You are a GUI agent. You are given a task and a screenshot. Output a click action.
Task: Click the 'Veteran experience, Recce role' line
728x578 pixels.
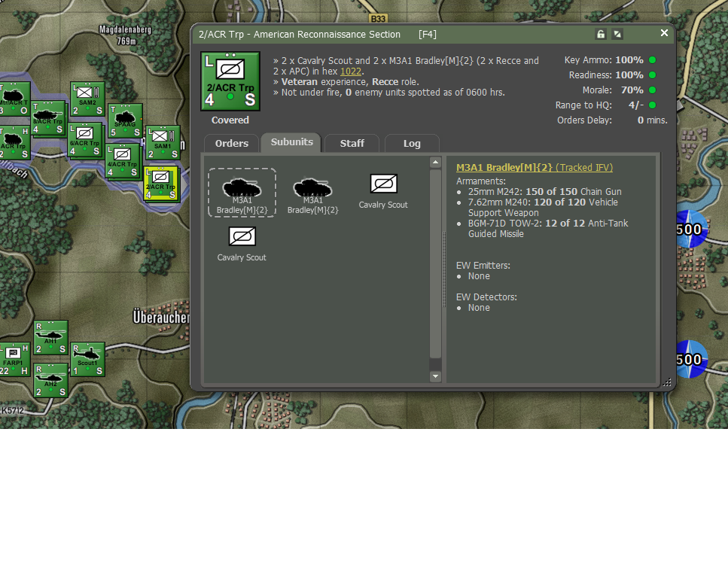click(x=350, y=82)
